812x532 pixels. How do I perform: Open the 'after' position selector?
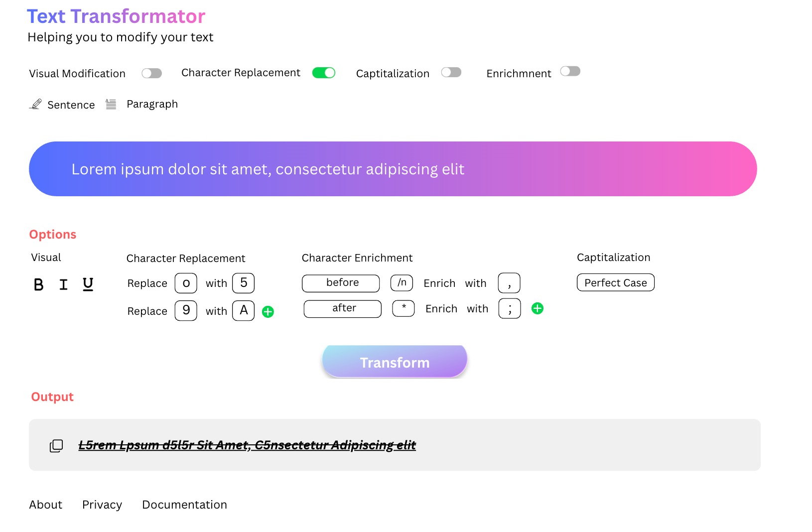click(x=343, y=308)
